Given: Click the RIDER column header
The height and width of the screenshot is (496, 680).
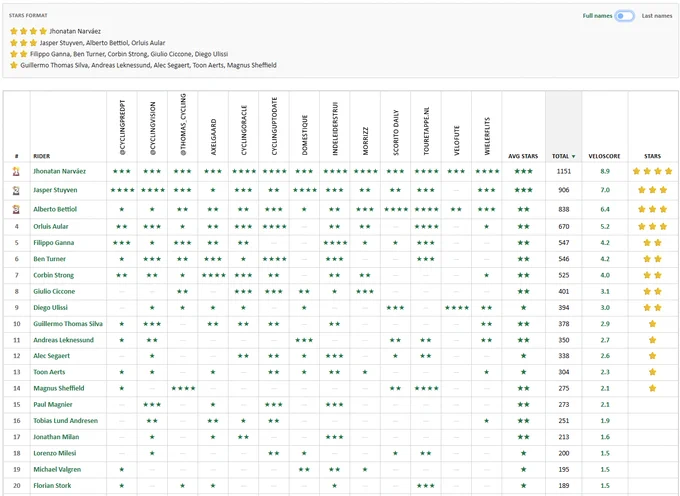Looking at the screenshot, I should pyautogui.click(x=42, y=156).
